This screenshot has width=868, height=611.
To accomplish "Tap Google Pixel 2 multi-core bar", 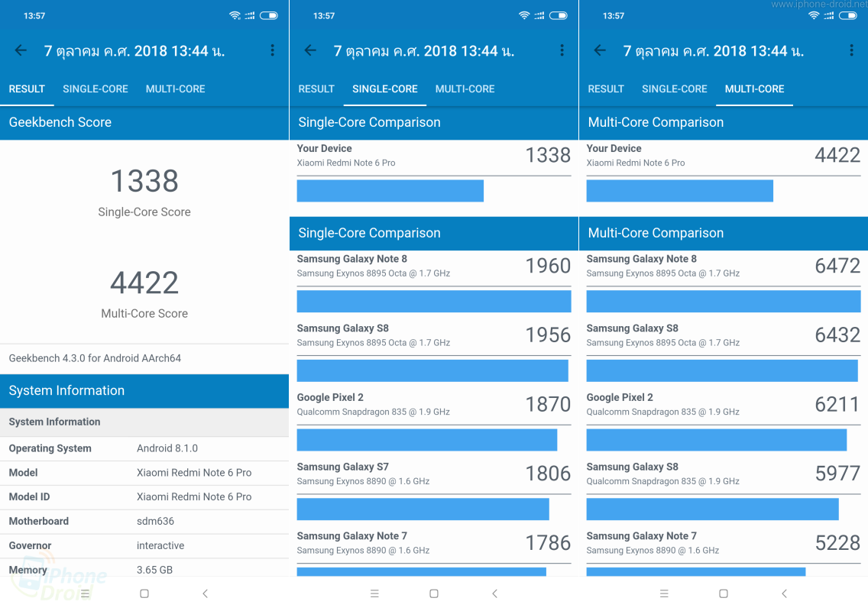I will click(717, 440).
